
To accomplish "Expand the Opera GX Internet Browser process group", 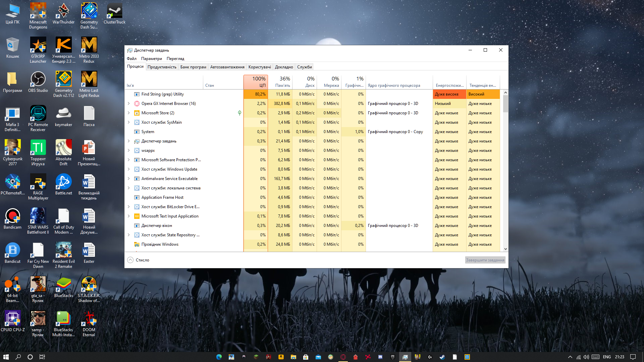I will tap(129, 104).
